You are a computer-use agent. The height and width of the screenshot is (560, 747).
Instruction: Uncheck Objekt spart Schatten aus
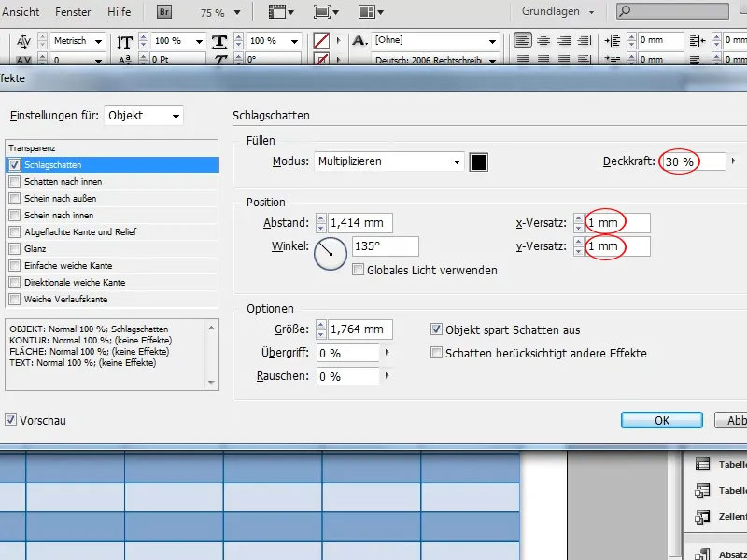coord(436,329)
